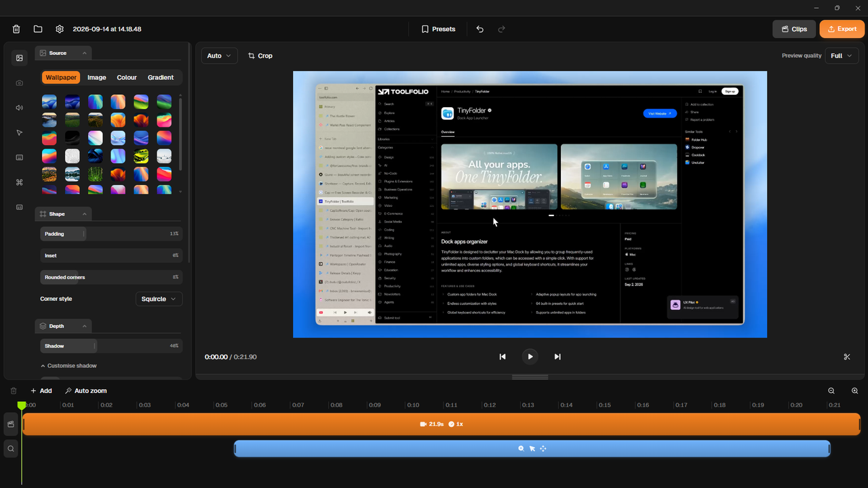Collapse the Depth section
This screenshot has width=868, height=488.
pos(63,326)
